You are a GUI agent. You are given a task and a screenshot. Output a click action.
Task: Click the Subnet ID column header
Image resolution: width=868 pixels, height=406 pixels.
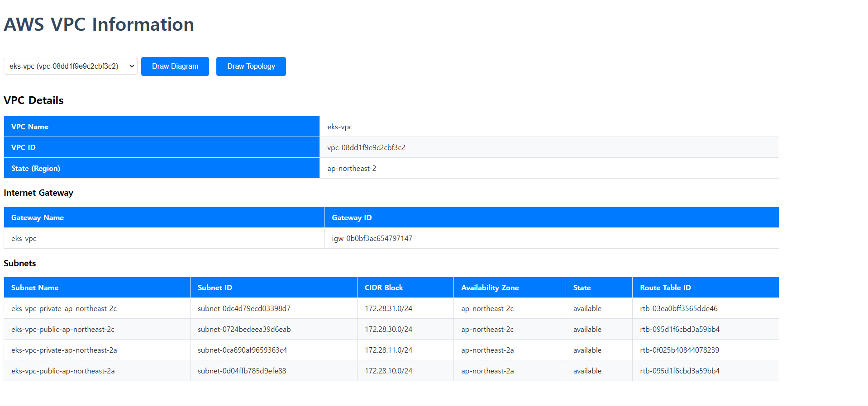click(x=274, y=288)
